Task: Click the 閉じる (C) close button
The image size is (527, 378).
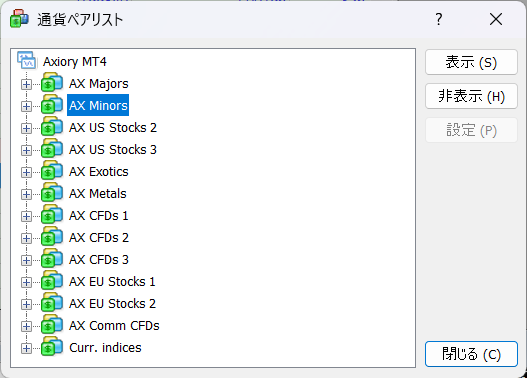Action: pyautogui.click(x=471, y=354)
